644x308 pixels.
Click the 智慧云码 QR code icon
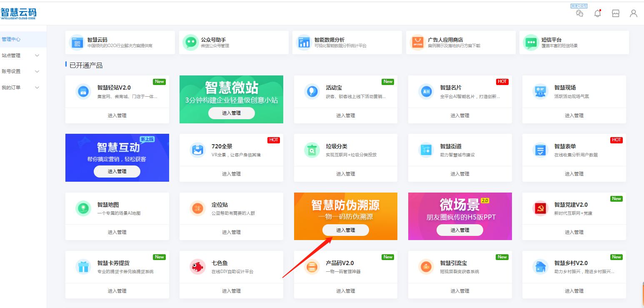[76, 42]
